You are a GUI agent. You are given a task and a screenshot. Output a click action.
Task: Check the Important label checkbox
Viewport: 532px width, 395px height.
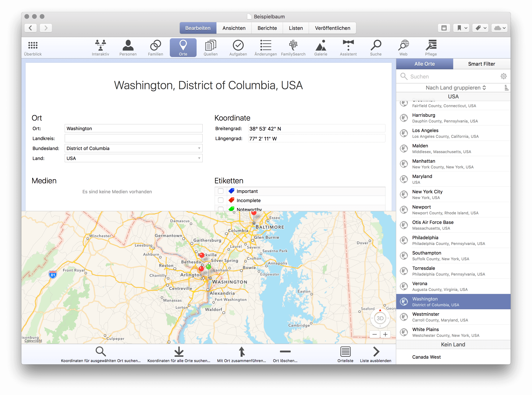click(x=221, y=191)
